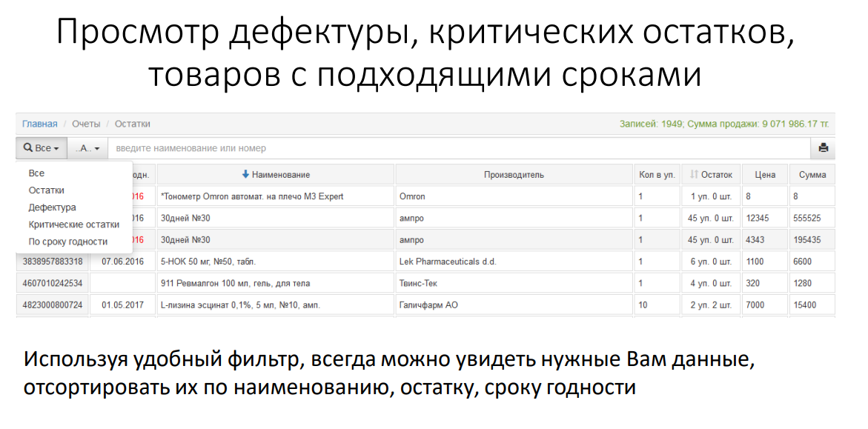
Task: Click the 'Производитель' column header
Action: [514, 175]
